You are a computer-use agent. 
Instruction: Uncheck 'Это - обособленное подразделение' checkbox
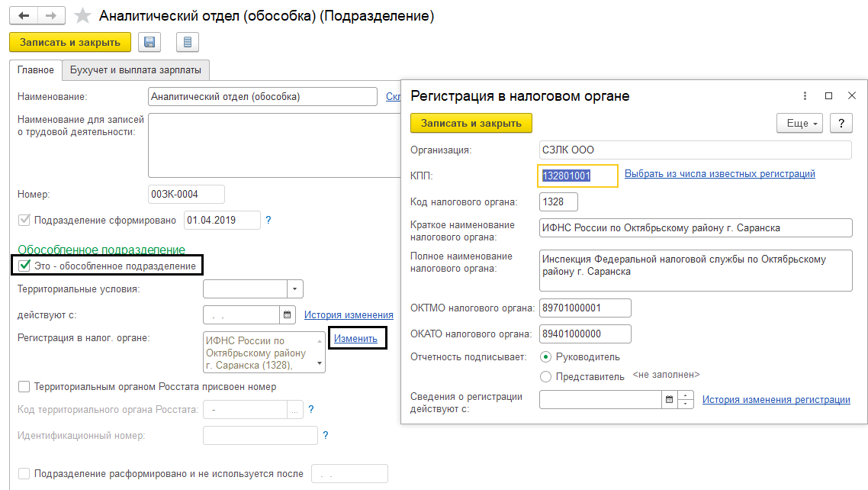click(24, 266)
